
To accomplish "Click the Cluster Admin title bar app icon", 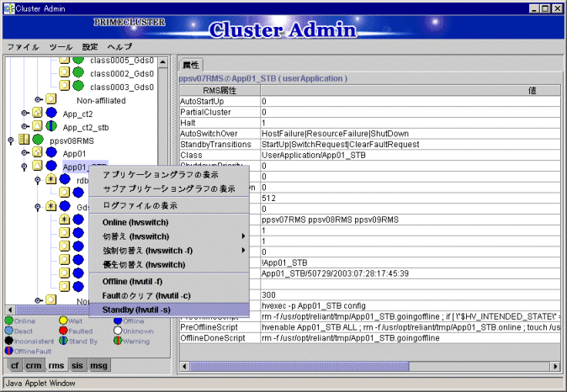I will tap(8, 8).
